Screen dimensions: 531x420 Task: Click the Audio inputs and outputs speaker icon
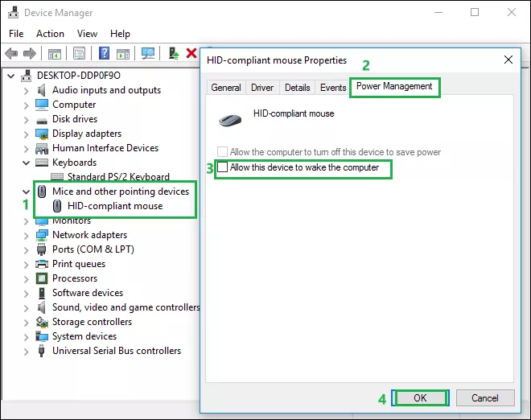click(x=41, y=90)
